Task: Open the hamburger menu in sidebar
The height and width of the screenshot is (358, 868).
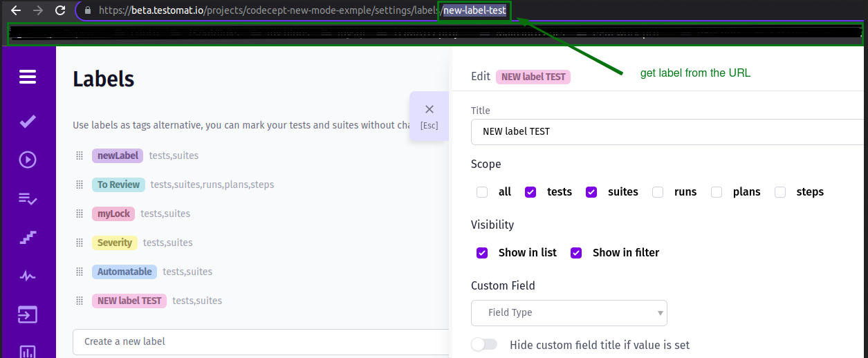Action: 28,77
